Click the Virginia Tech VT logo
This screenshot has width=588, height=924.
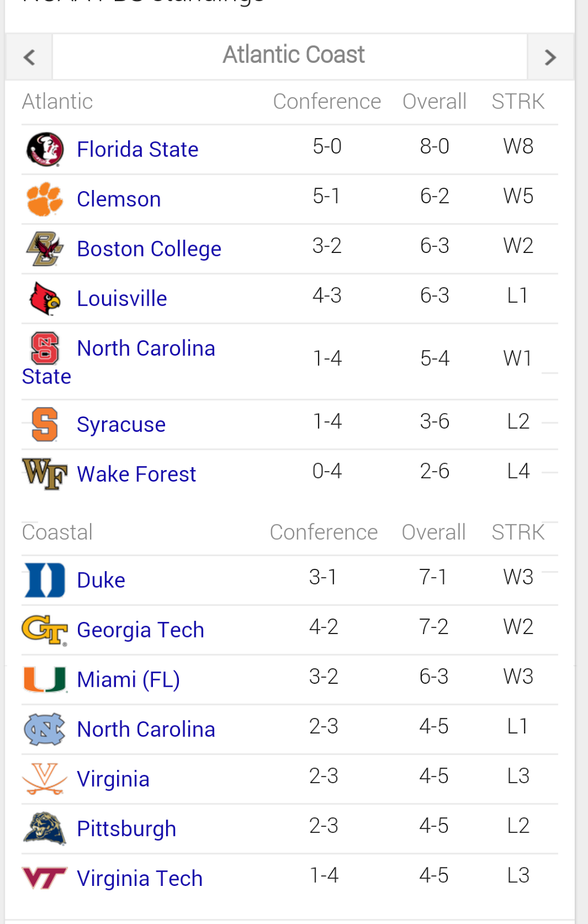pyautogui.click(x=45, y=878)
